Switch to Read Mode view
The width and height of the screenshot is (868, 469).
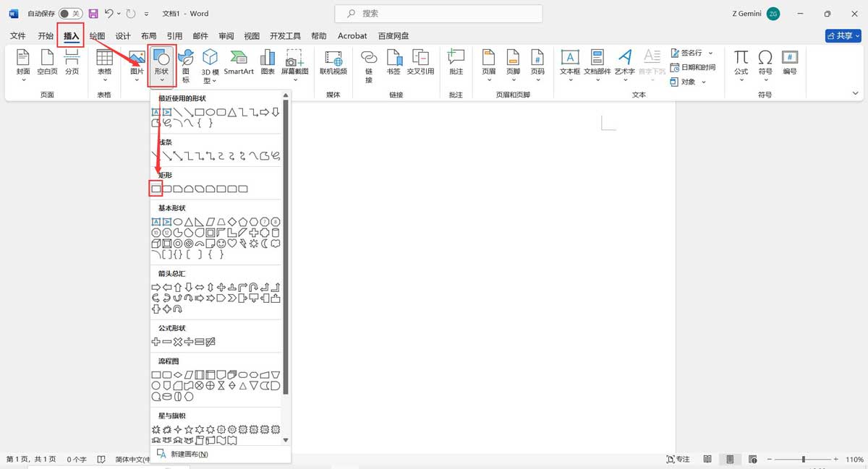[707, 459]
